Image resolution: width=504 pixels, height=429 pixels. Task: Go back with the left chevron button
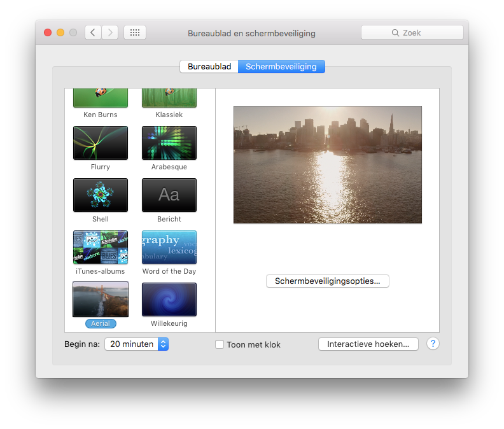point(93,32)
